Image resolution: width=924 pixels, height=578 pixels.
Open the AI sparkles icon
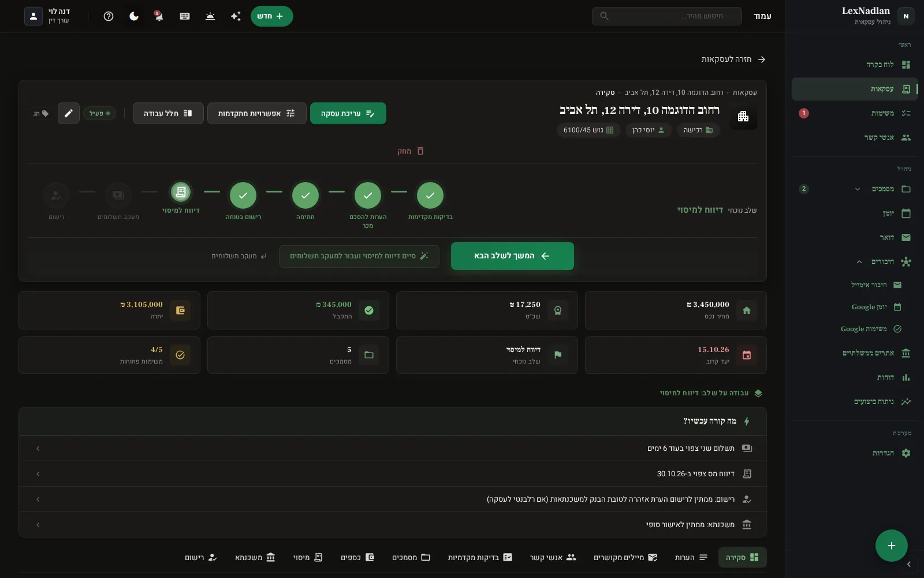236,16
